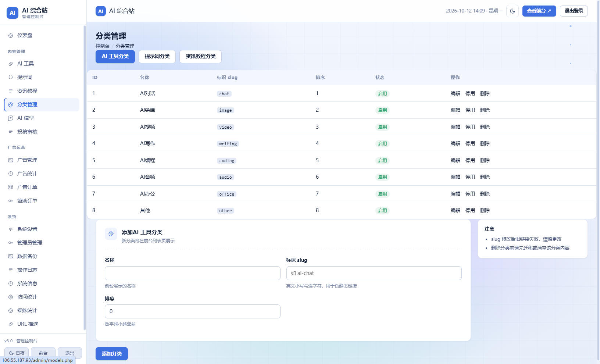Switch to the 提示词分类 tab
The width and height of the screenshot is (600, 364).
coord(157,57)
